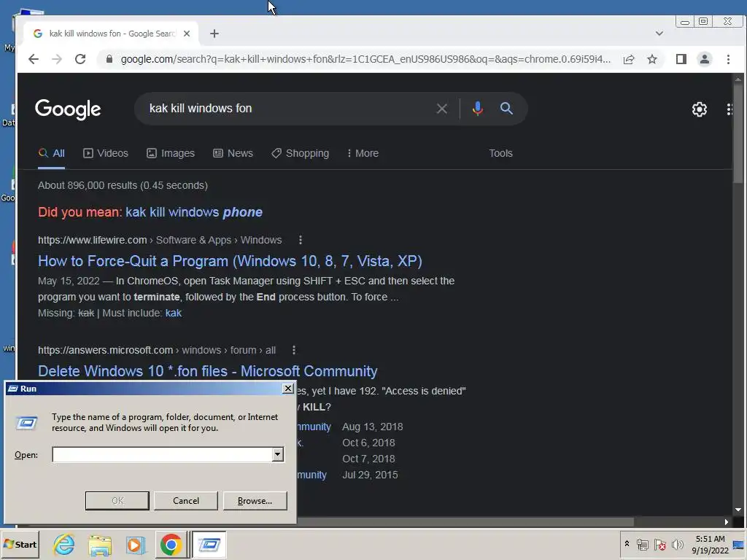Click the Chrome address bar URL

(x=365, y=59)
